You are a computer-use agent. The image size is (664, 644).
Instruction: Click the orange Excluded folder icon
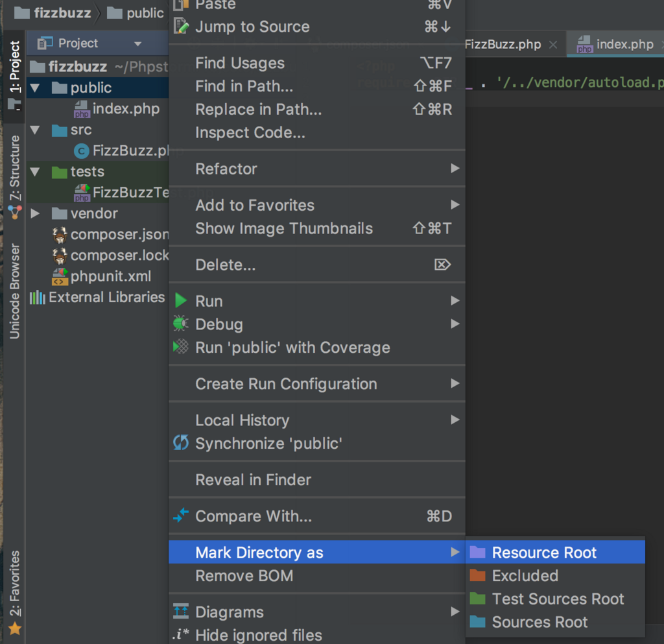click(x=478, y=575)
